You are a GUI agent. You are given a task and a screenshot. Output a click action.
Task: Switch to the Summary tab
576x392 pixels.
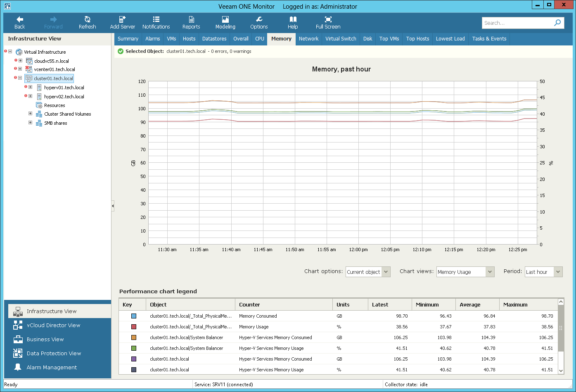[x=128, y=39]
